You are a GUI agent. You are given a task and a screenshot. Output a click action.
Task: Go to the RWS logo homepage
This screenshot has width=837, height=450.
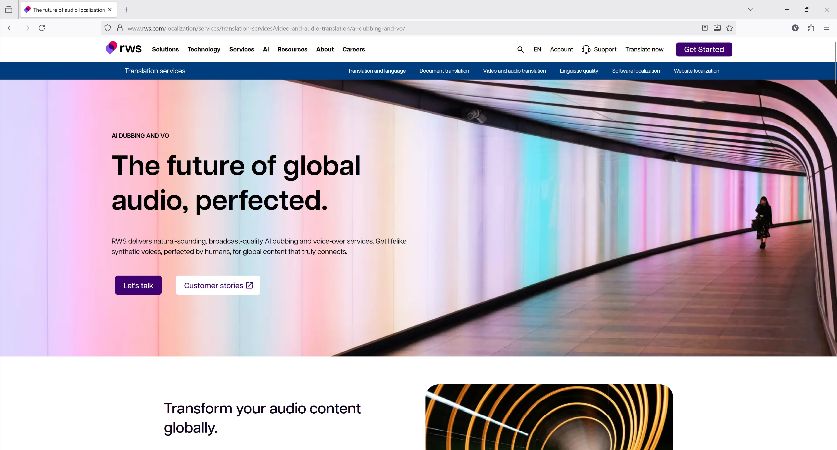[x=123, y=48]
